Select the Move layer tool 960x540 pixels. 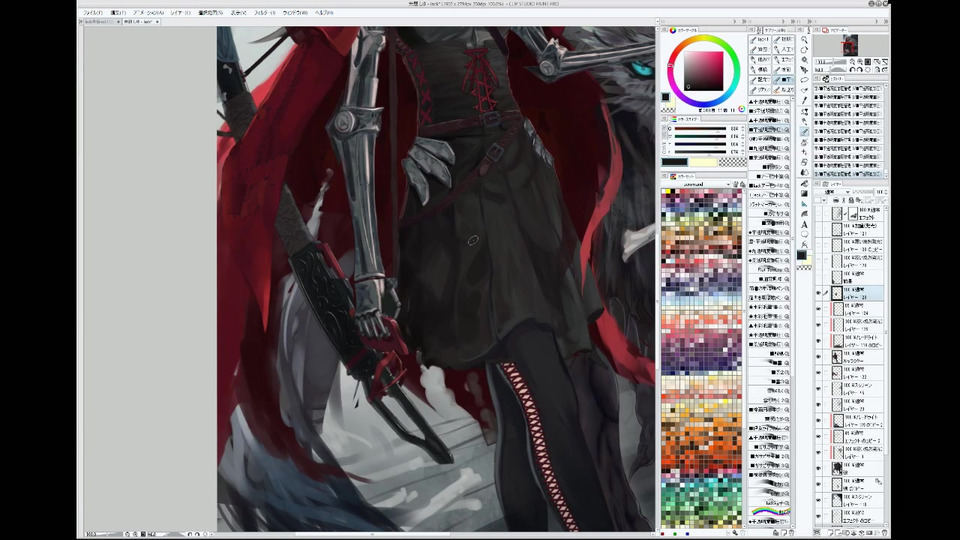[804, 69]
